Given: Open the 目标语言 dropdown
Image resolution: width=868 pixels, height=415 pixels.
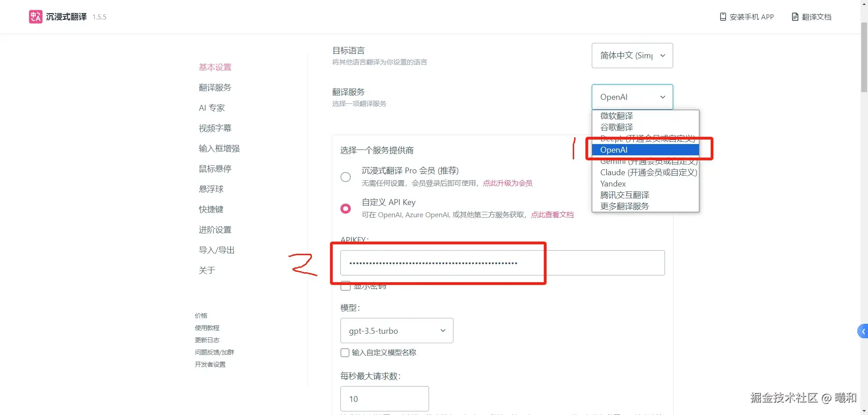Looking at the screenshot, I should click(x=632, y=55).
